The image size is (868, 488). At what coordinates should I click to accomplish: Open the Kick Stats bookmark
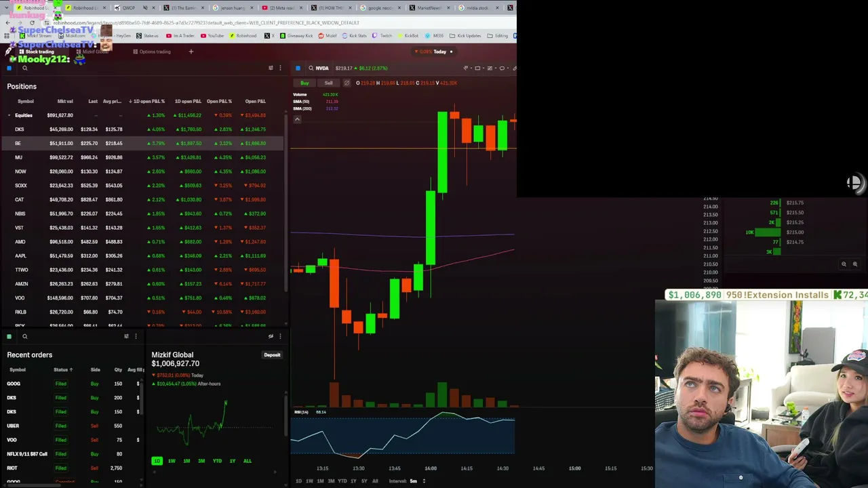(x=355, y=36)
